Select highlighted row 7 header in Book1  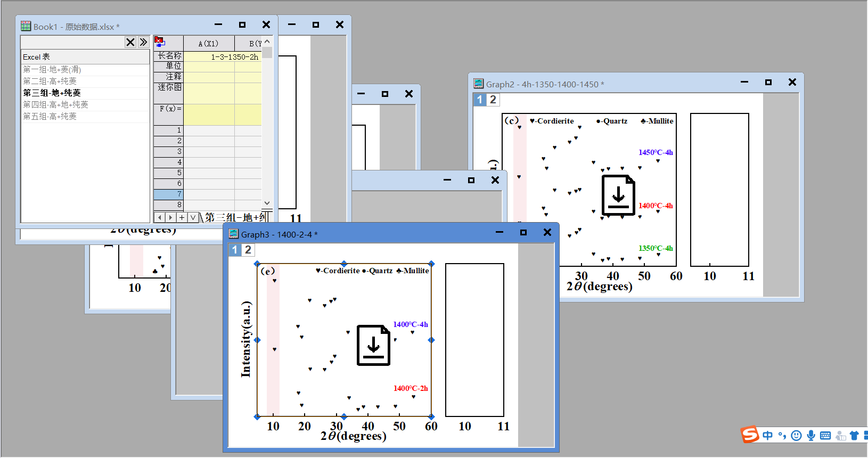[168, 194]
